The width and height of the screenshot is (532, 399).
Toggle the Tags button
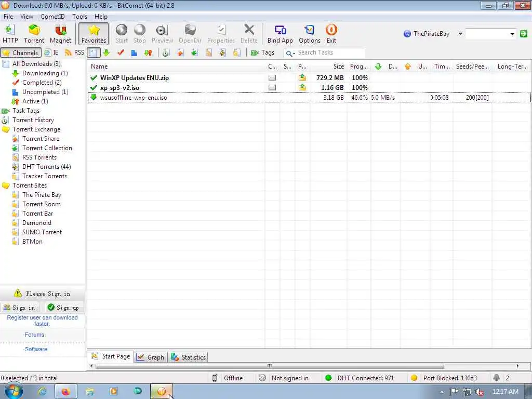point(262,52)
